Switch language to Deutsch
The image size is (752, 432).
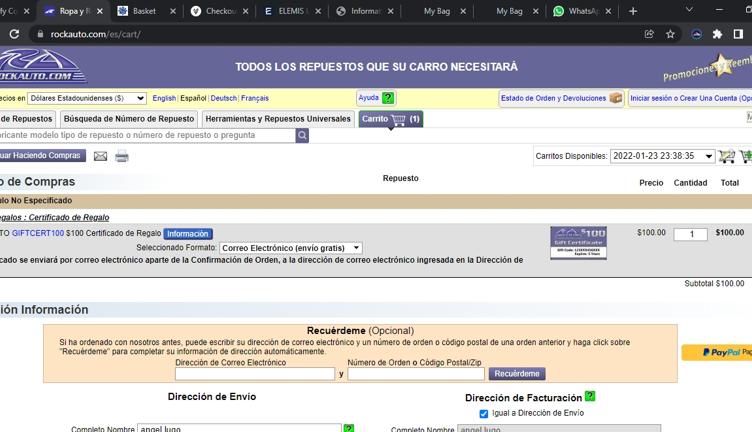pyautogui.click(x=223, y=98)
